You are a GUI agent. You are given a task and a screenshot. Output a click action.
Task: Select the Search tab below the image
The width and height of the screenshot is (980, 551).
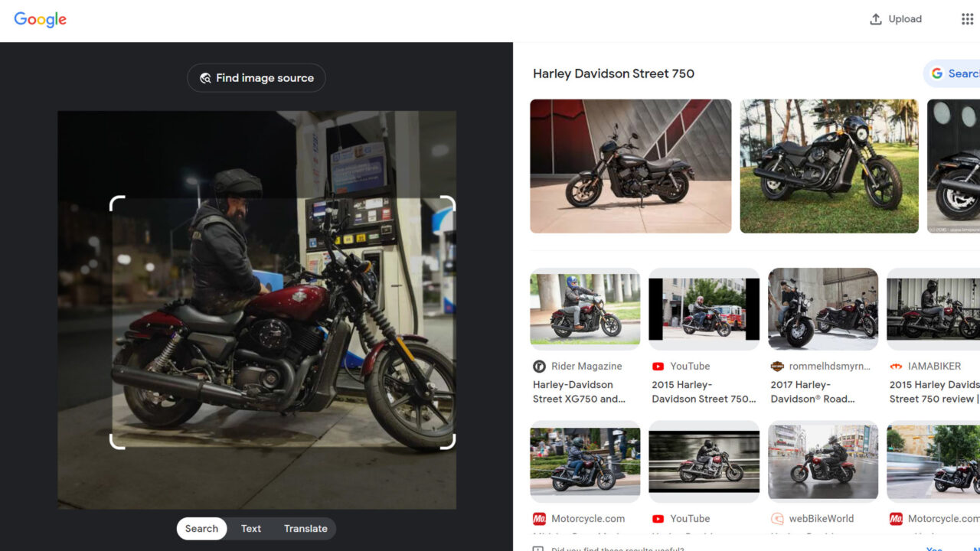pyautogui.click(x=201, y=528)
